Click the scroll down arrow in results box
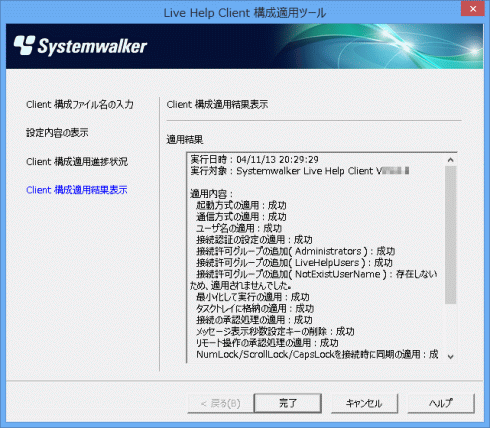The height and width of the screenshot is (428, 490). (450, 356)
